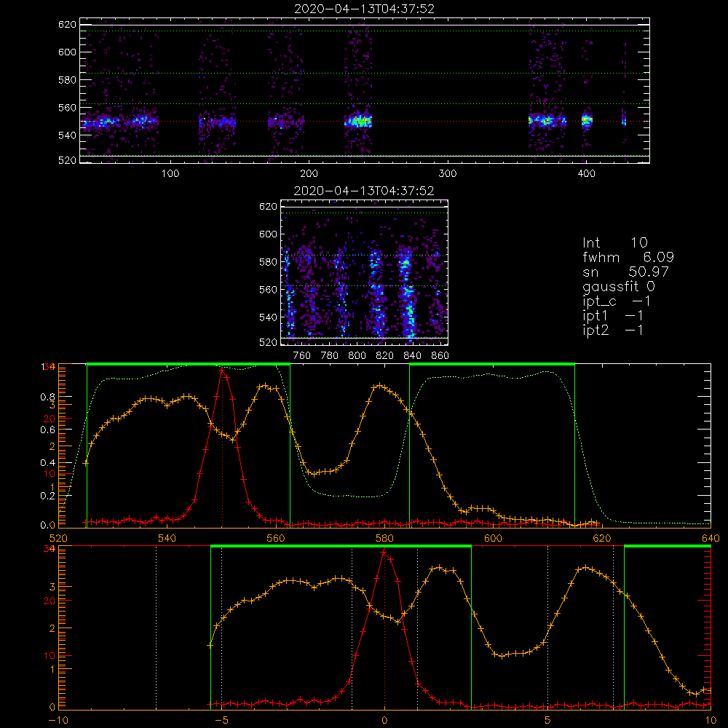728x728 pixels.
Task: Select the 'ipt2 -1' readout line
Action: pyautogui.click(x=613, y=330)
